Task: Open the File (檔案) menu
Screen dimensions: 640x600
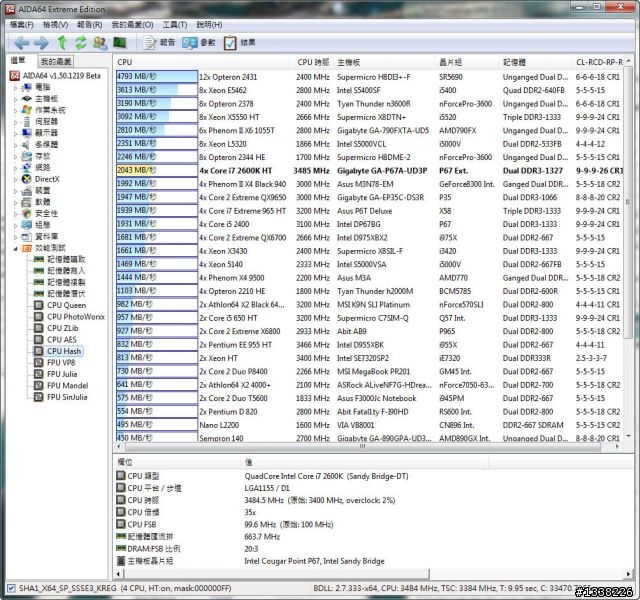Action: (x=21, y=25)
